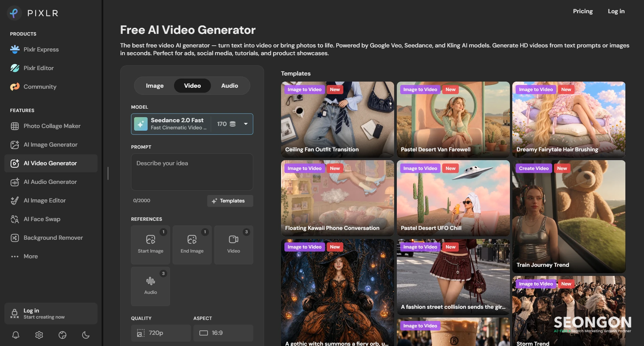Open Photo Collage Maker
The image size is (644, 346).
tap(51, 126)
